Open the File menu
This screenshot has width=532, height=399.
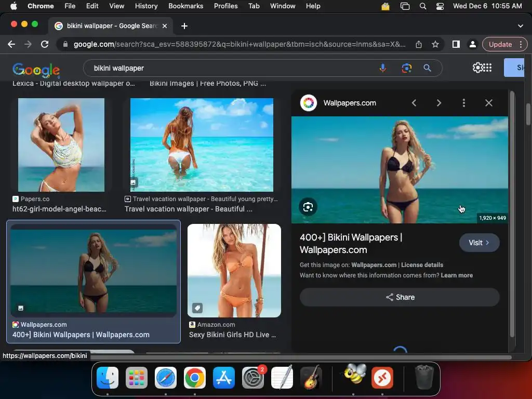point(70,6)
